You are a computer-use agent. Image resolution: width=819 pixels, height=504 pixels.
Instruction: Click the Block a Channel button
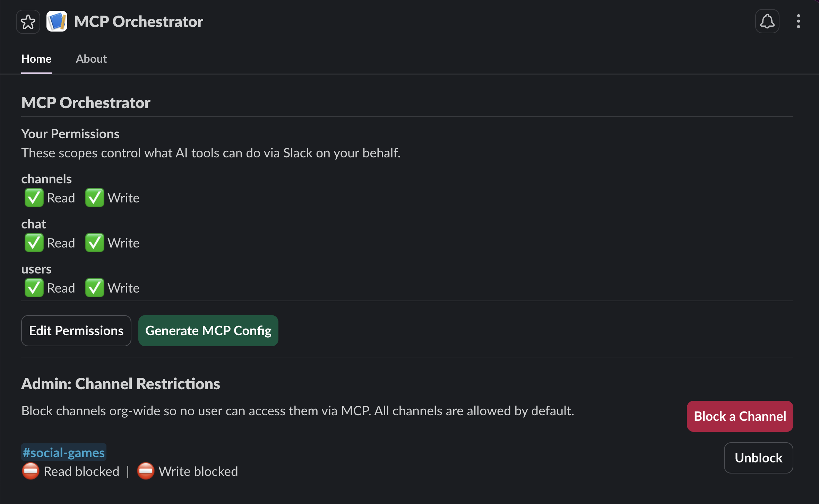coord(739,416)
